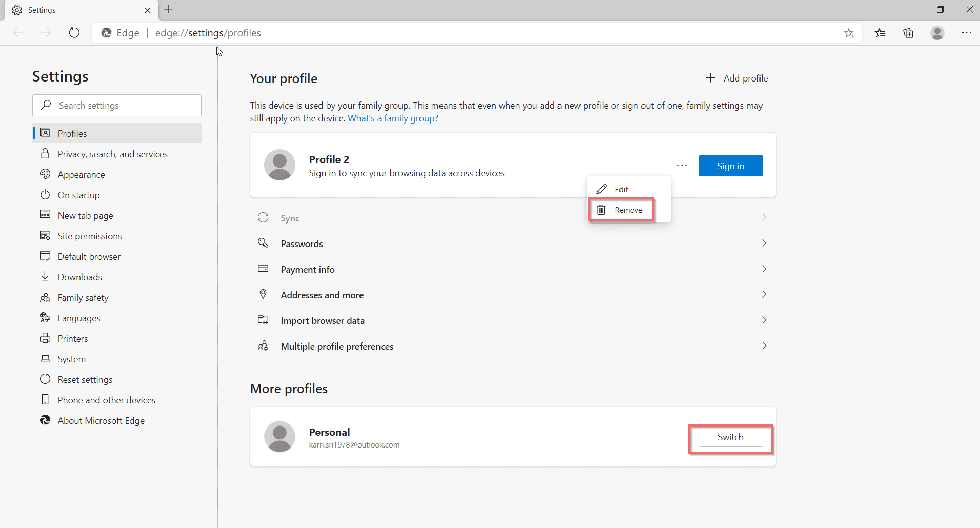The width and height of the screenshot is (980, 528).
Task: Open the browser settings ellipsis menu
Action: click(967, 33)
